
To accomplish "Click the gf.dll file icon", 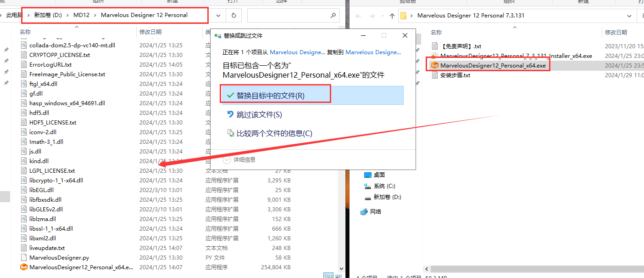I will coord(25,93).
